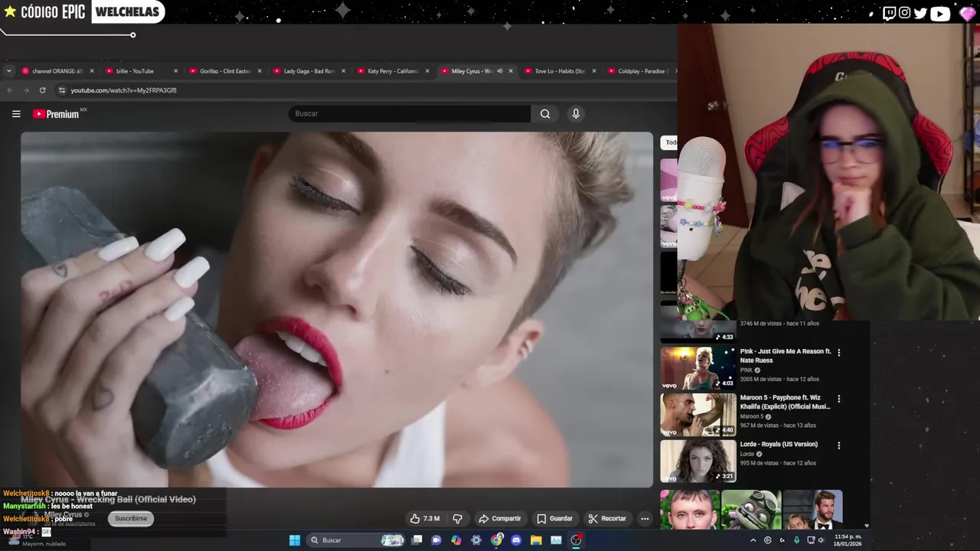Open options for Maroon 5 Payphone suggestion

click(838, 399)
